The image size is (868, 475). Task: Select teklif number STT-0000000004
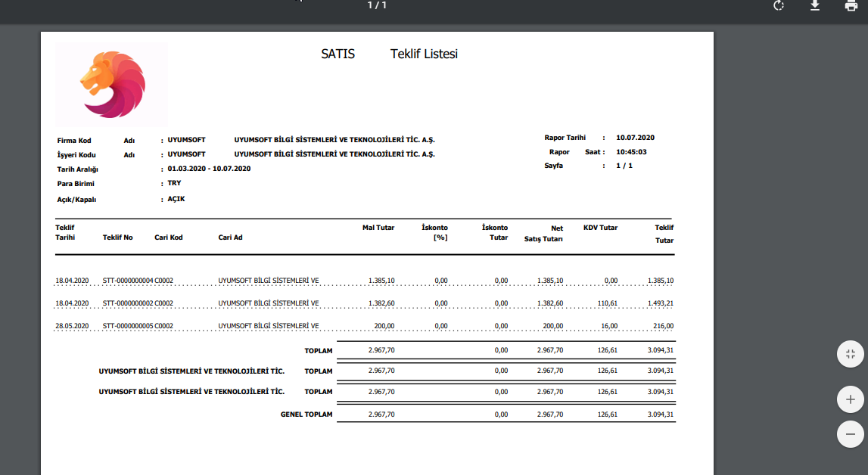128,281
